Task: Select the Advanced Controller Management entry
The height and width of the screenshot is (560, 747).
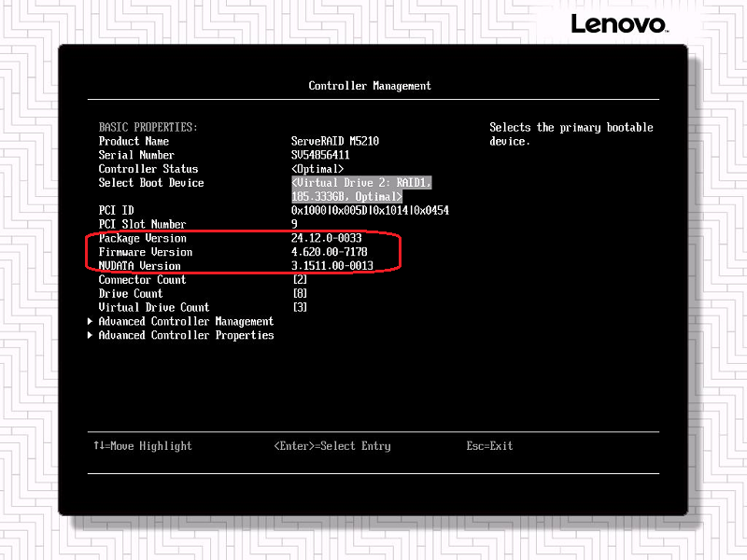Action: 186,321
